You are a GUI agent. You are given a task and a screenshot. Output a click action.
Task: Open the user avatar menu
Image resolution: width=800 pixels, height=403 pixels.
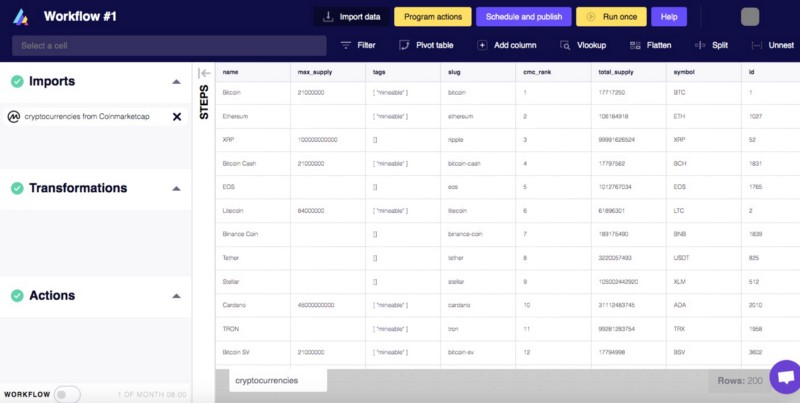pyautogui.click(x=749, y=17)
